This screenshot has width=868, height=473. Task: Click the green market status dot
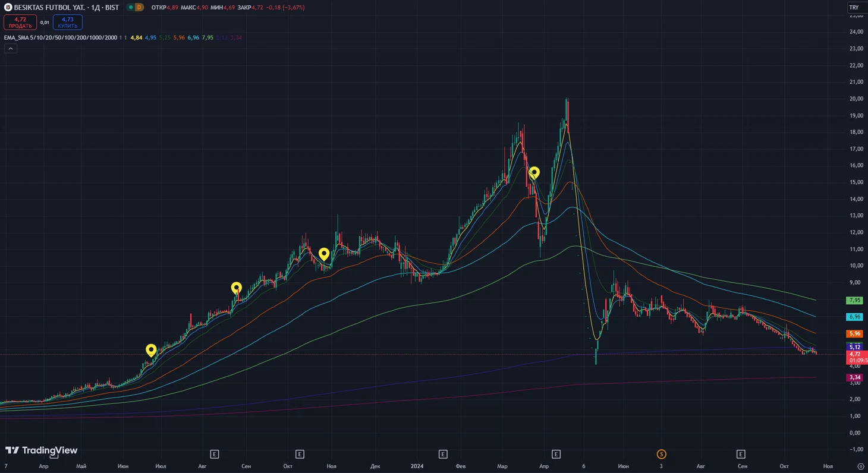[x=131, y=7]
